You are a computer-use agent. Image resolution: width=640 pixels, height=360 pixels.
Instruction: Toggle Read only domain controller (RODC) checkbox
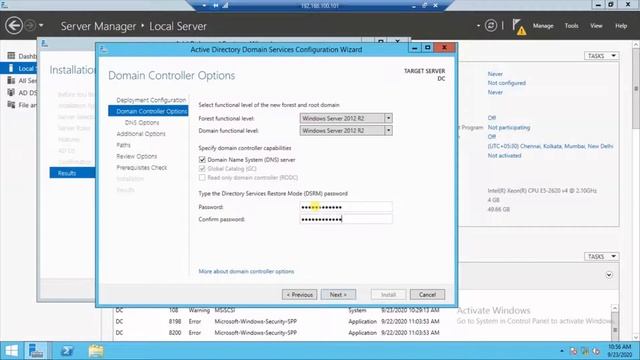(202, 178)
